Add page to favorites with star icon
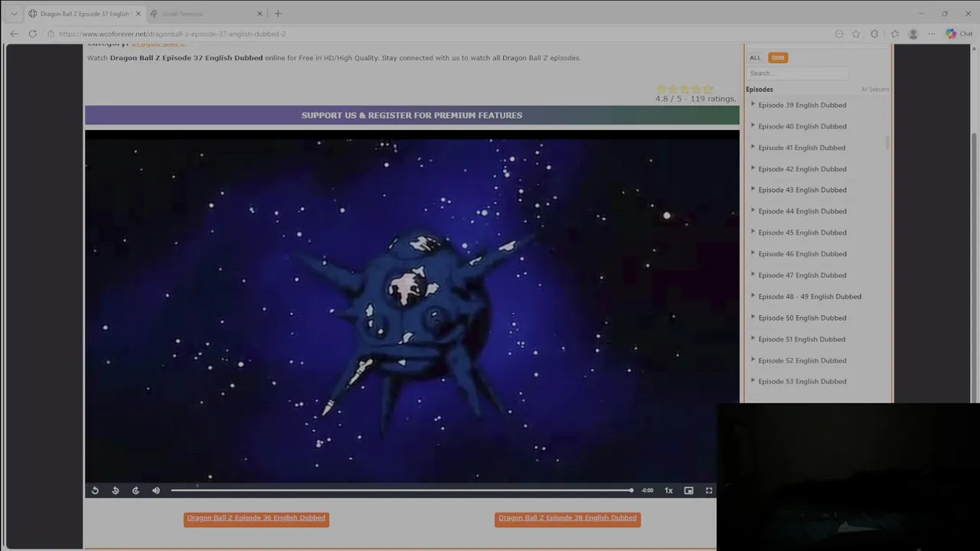This screenshot has height=551, width=980. pos(856,34)
